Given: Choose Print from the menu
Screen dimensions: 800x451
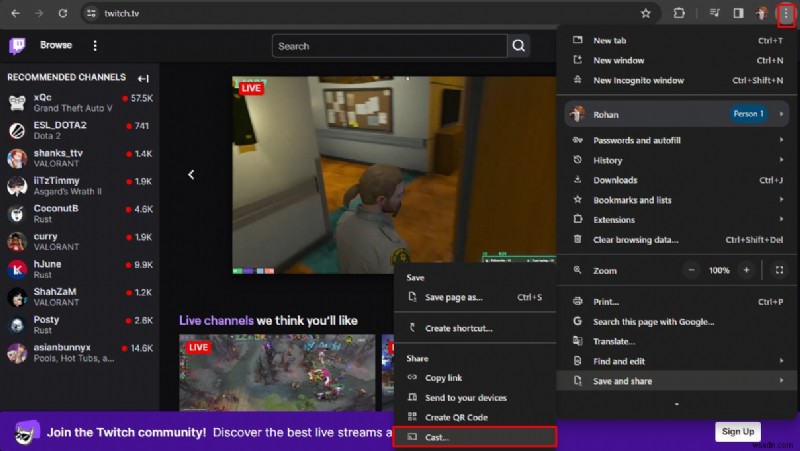Looking at the screenshot, I should pos(678,302).
